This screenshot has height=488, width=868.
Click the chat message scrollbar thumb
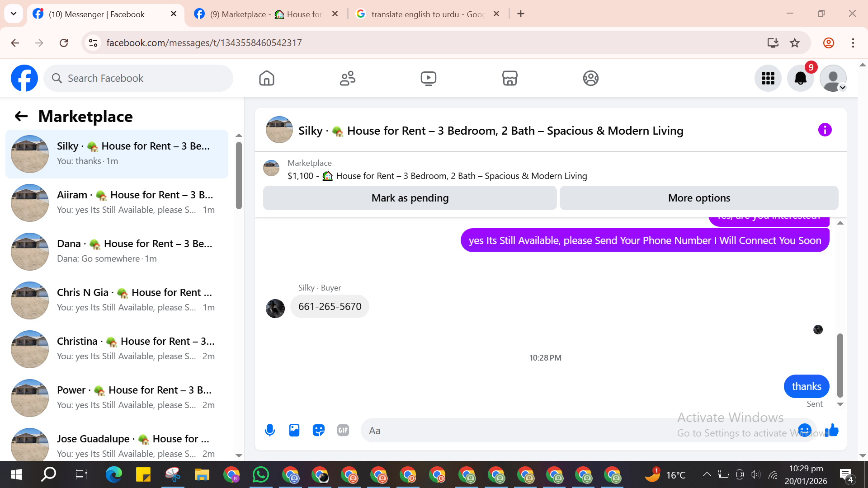tap(840, 365)
